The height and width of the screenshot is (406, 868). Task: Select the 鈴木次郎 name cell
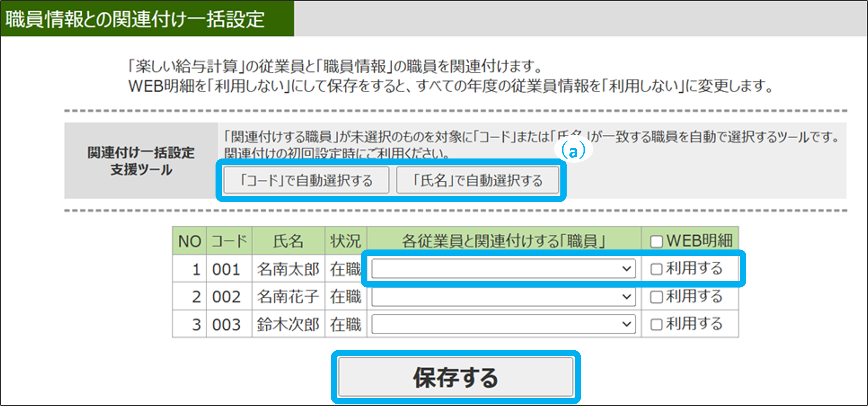coord(288,324)
